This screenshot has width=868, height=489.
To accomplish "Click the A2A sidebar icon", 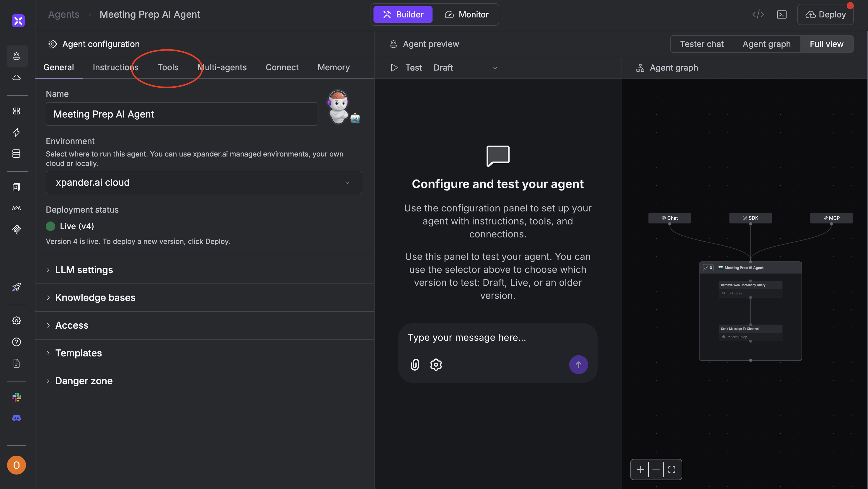I will (17, 208).
